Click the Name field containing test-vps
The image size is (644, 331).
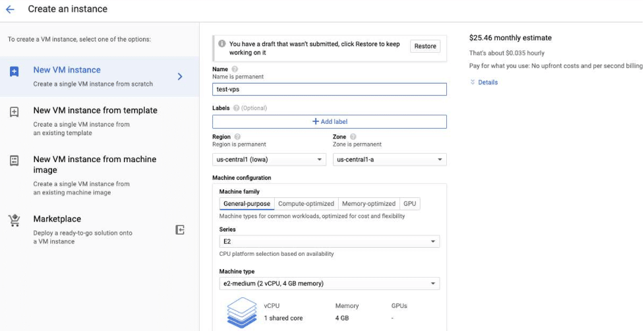click(330, 89)
